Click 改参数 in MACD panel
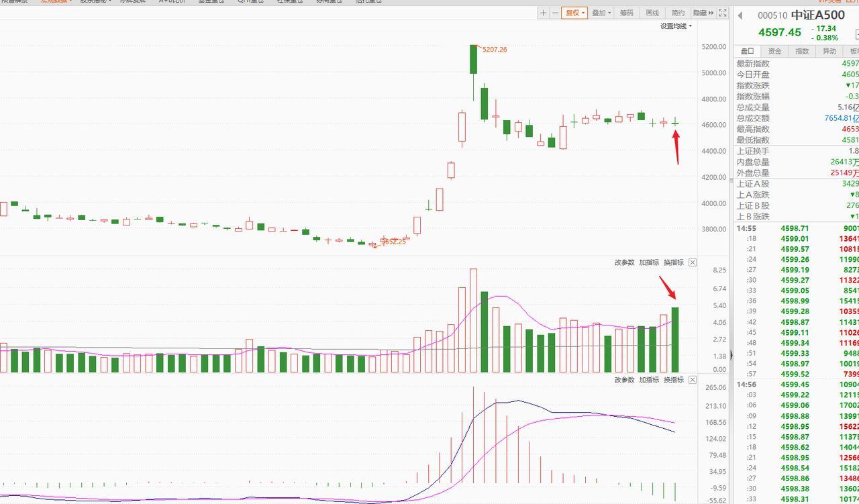Image resolution: width=859 pixels, height=504 pixels. coord(624,380)
